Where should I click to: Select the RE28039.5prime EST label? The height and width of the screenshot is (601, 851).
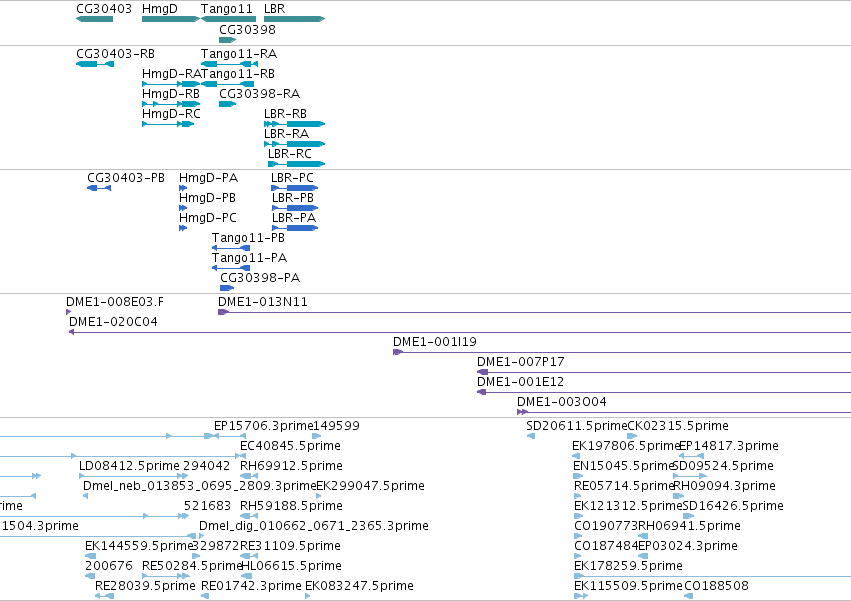coord(145,587)
